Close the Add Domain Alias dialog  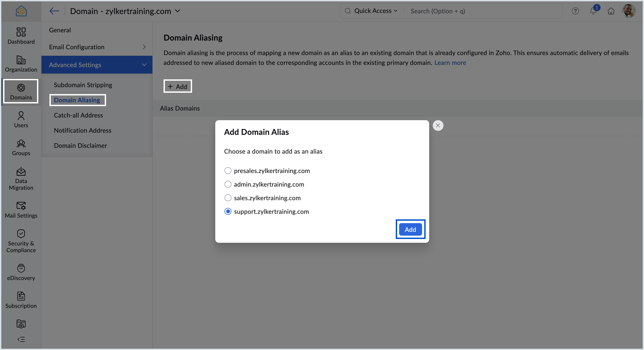[x=438, y=126]
